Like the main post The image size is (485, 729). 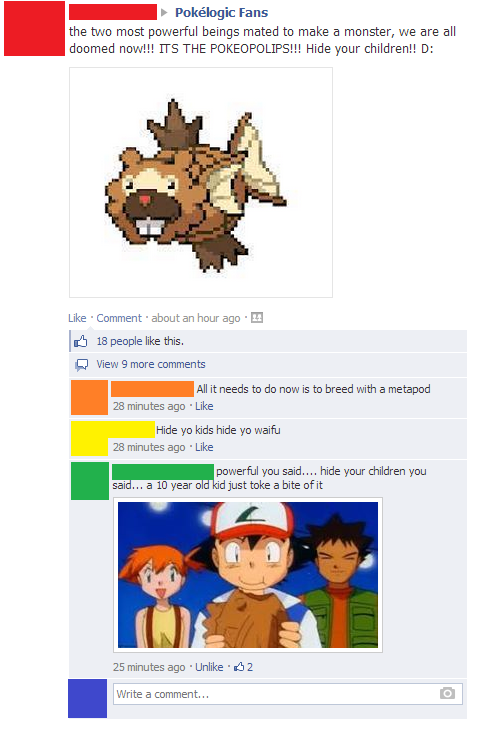click(77, 318)
